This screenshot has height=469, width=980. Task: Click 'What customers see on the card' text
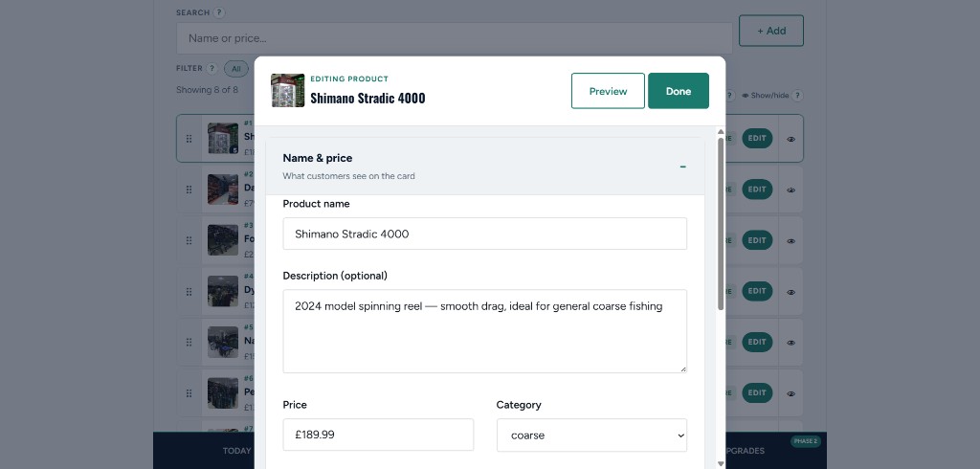[348, 176]
